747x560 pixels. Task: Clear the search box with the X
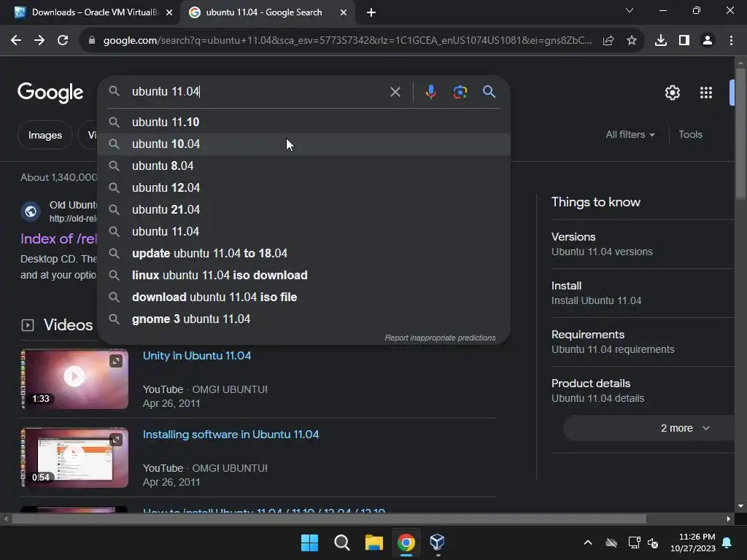coord(395,91)
